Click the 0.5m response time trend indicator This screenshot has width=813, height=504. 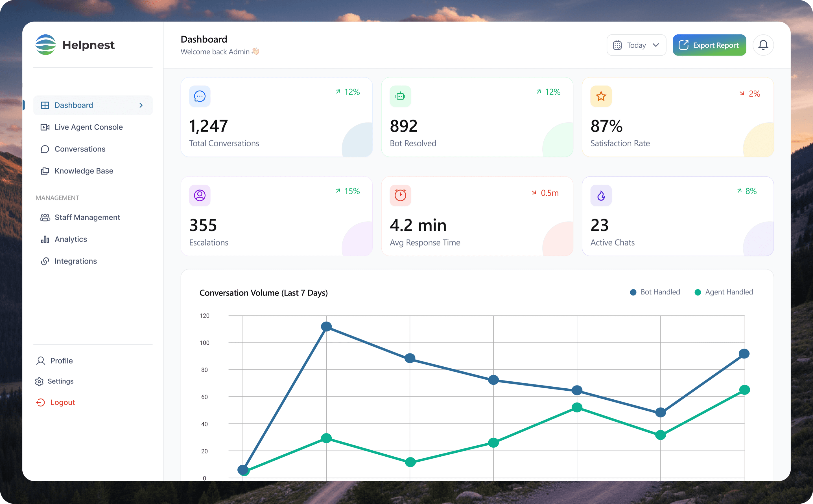545,193
